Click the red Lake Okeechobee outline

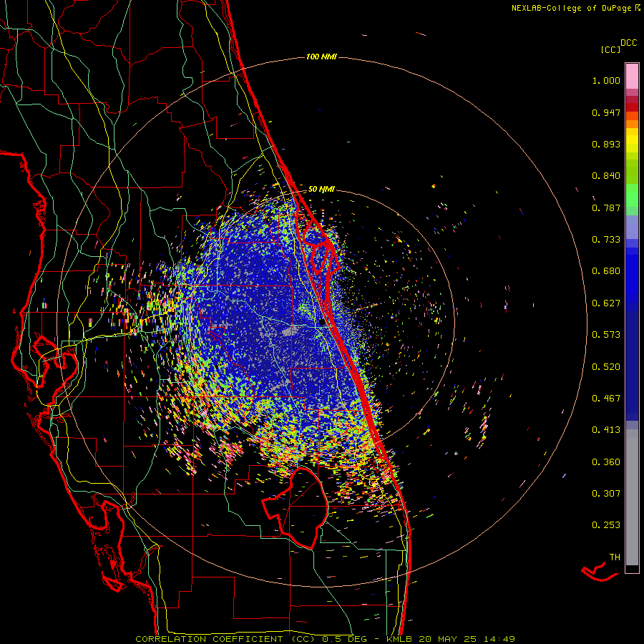[296, 507]
